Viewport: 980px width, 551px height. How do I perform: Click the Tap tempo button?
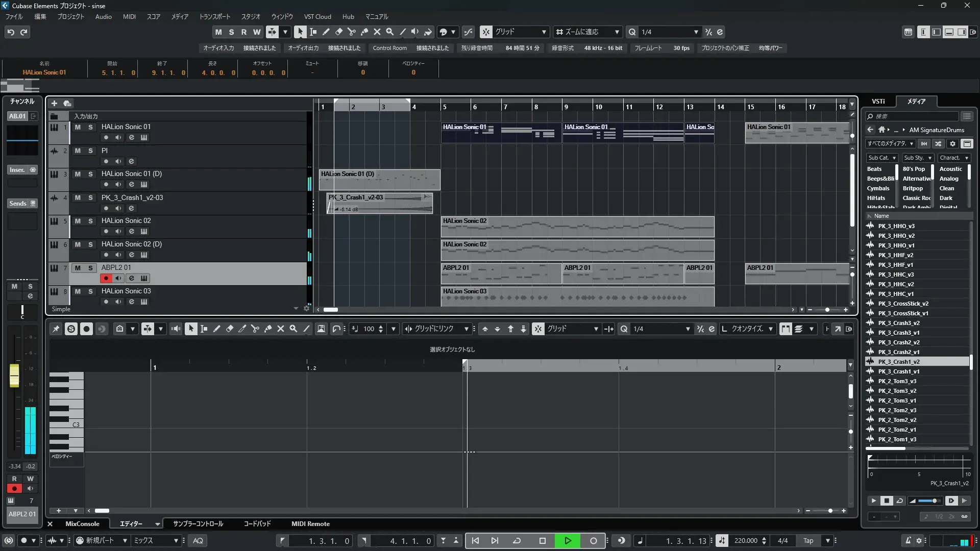[808, 541]
